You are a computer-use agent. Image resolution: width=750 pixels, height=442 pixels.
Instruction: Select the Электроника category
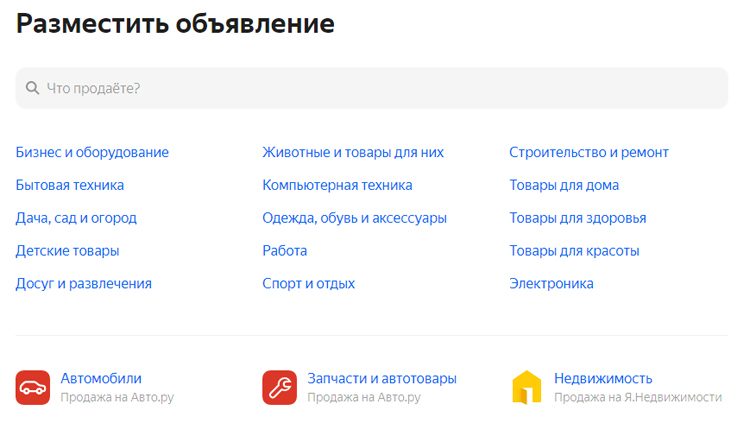(x=551, y=284)
